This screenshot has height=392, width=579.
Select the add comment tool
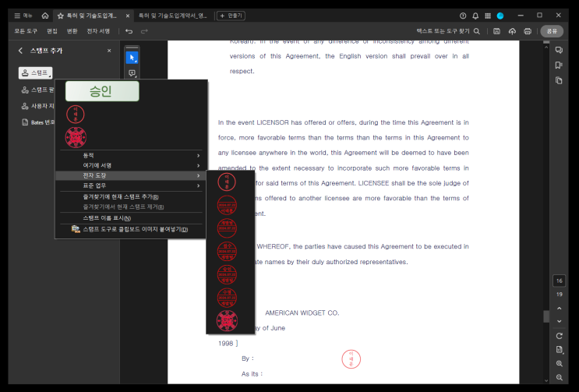[x=132, y=73]
